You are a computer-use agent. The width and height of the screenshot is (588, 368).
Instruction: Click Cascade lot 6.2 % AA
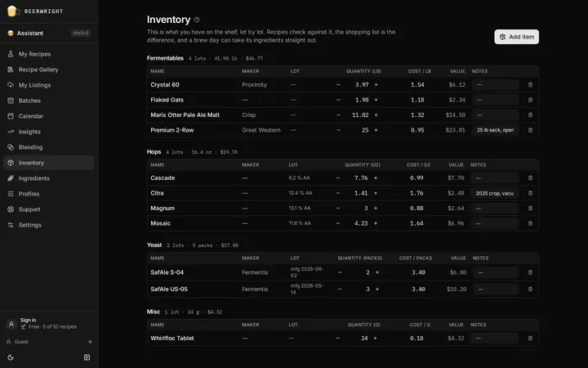(299, 178)
